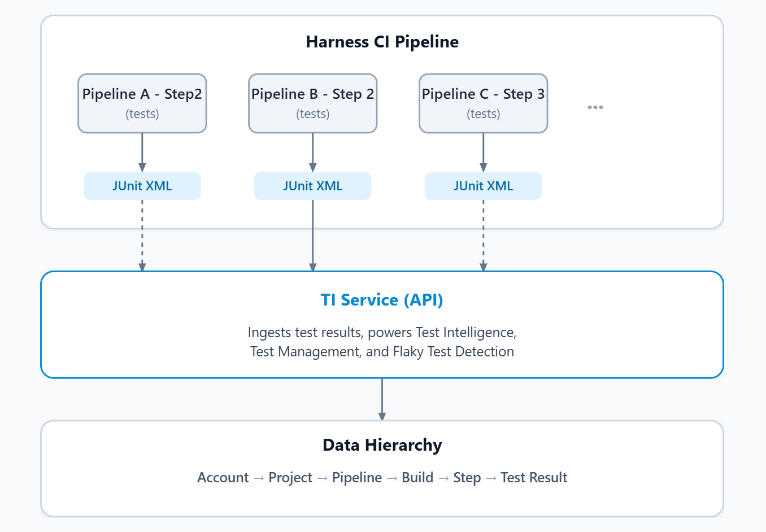Screen dimensions: 766x532
Task: Select the Pipeline A - Step2 box
Action: coord(142,103)
